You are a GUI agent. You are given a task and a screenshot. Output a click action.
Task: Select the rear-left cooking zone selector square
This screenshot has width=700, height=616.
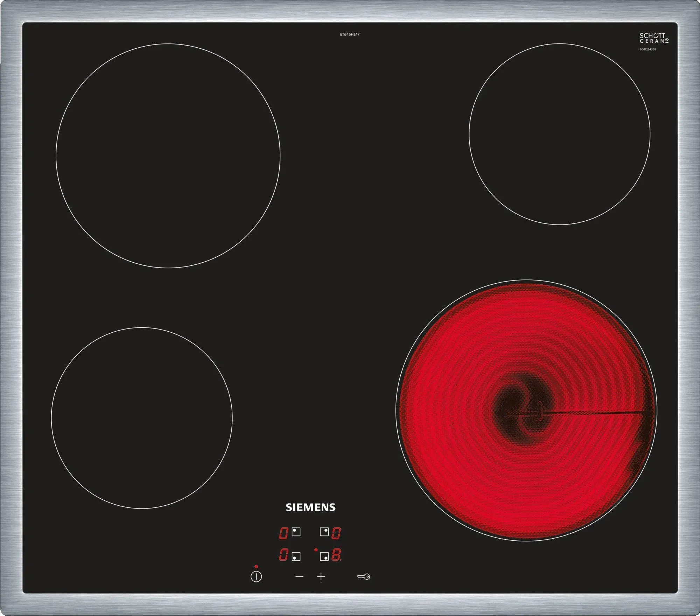296,532
